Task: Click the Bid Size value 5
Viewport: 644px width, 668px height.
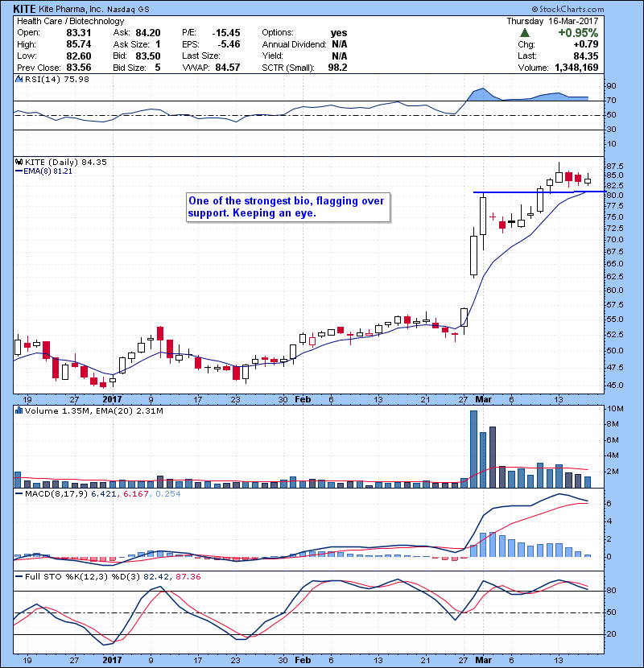Action: 158,68
